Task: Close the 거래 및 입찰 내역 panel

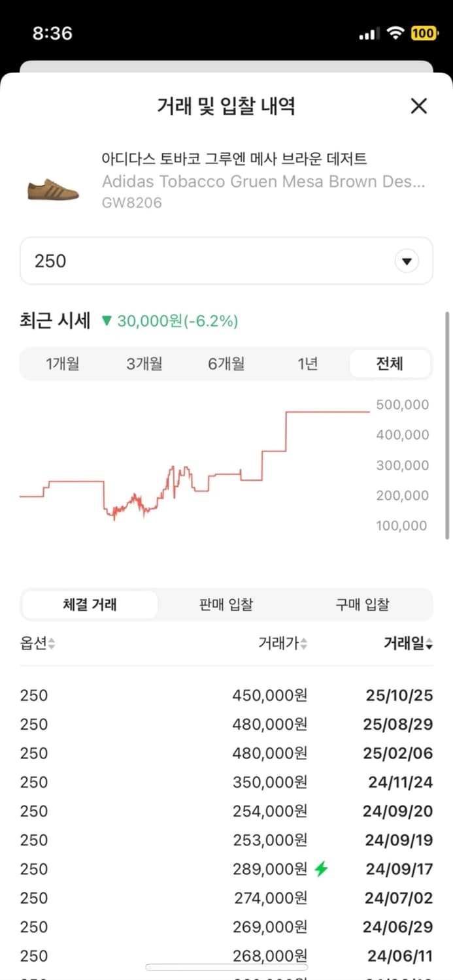Action: [418, 106]
